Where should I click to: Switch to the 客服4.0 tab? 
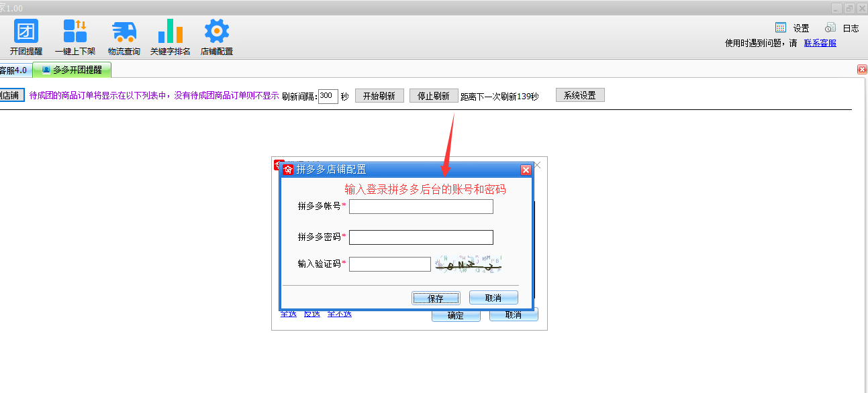coord(13,70)
